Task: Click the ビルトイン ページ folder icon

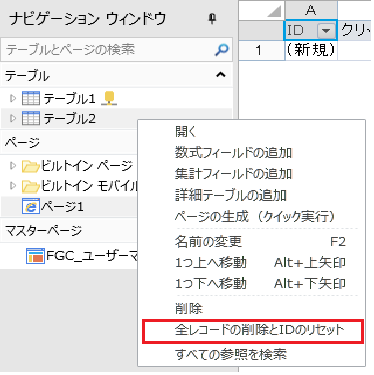Action: tap(30, 166)
